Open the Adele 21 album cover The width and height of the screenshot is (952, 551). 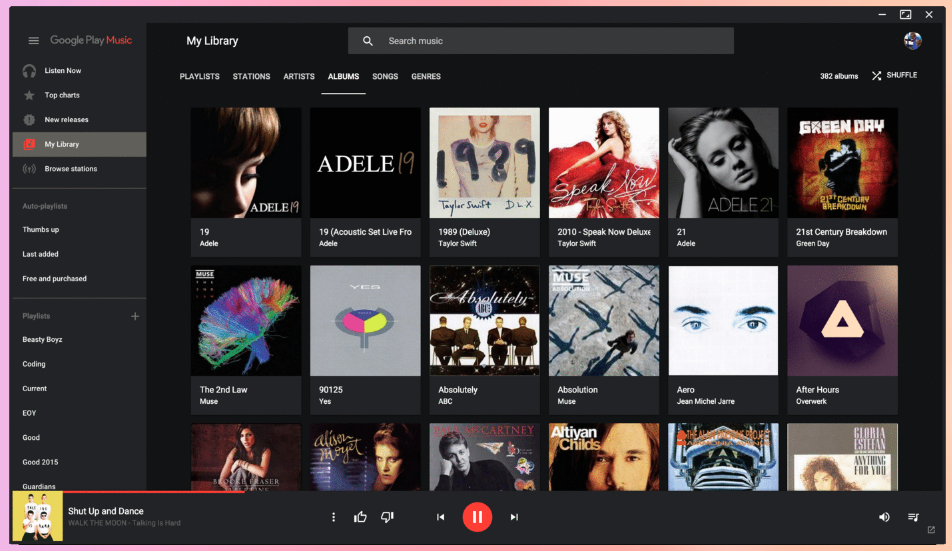pos(723,163)
